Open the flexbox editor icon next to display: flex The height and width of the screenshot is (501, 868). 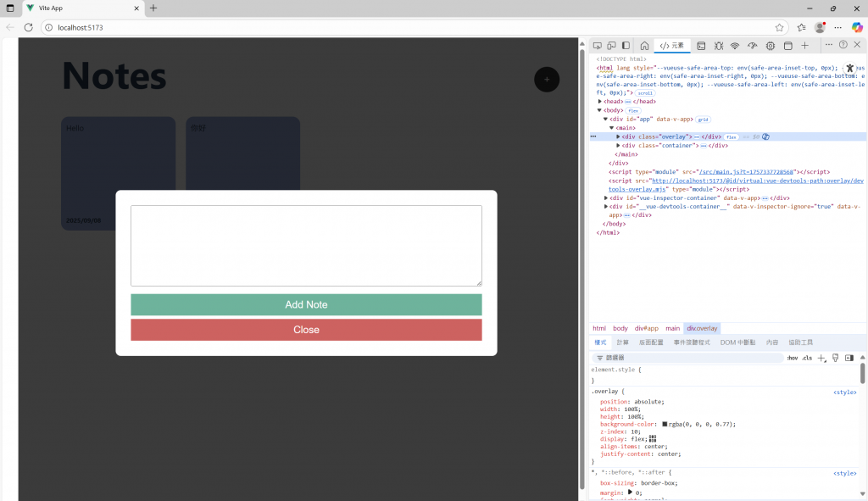(653, 439)
